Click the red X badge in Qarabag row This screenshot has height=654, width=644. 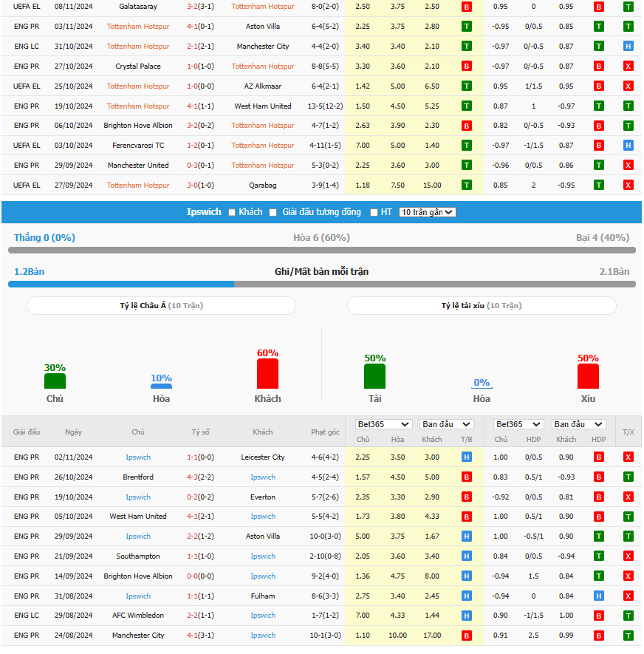628,185
